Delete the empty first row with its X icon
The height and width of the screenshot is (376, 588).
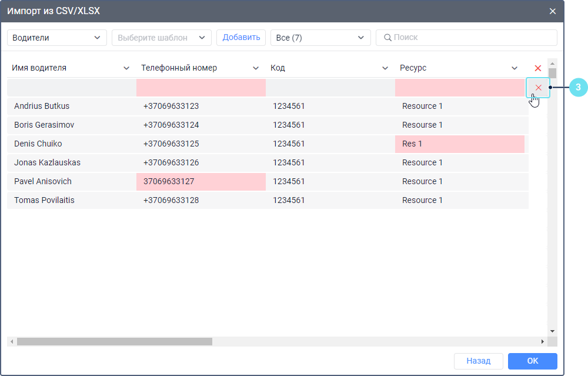[x=538, y=88]
